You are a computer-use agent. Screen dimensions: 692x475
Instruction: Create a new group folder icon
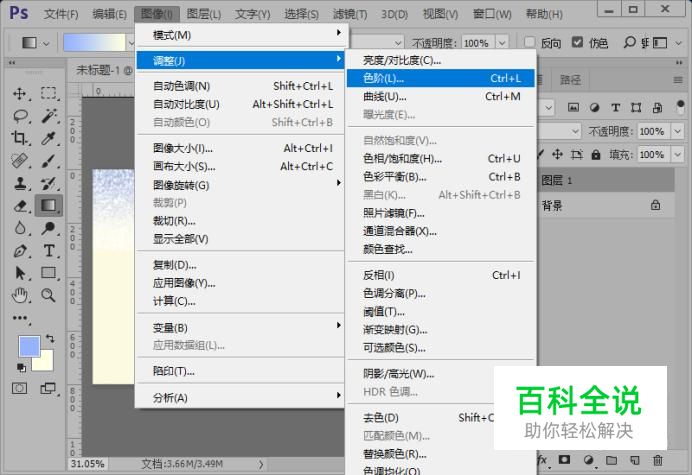tap(611, 460)
